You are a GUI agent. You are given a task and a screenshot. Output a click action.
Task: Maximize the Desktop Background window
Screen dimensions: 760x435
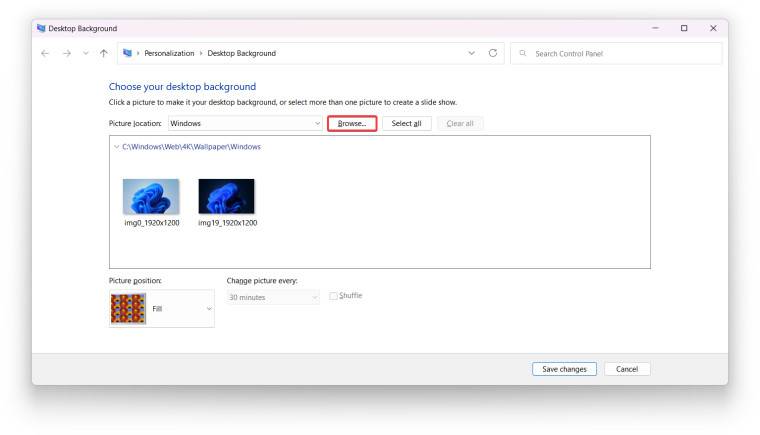tap(684, 28)
